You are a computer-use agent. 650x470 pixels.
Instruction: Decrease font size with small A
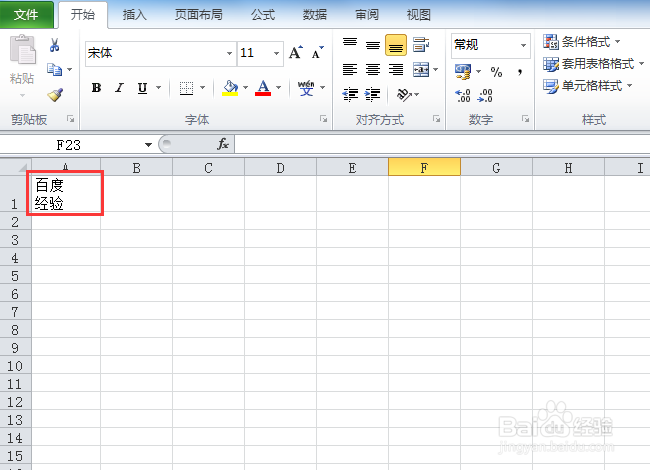point(318,53)
